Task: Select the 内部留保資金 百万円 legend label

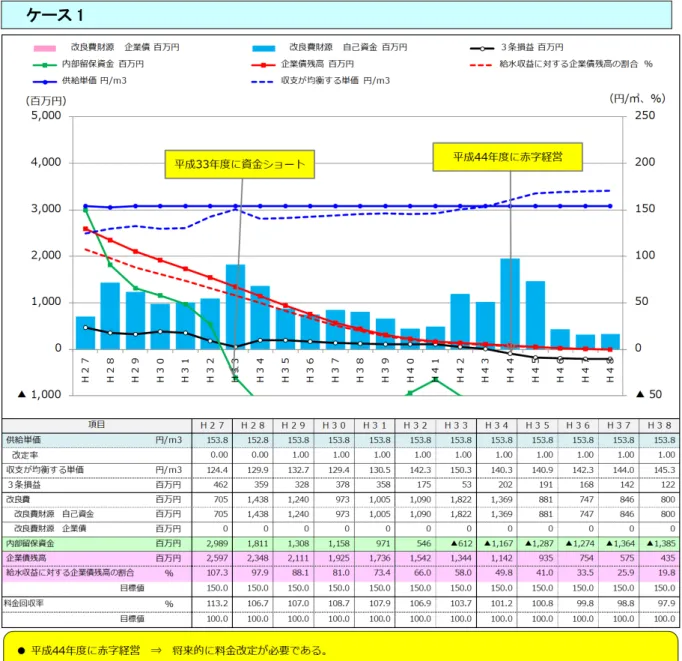Action: (103, 64)
